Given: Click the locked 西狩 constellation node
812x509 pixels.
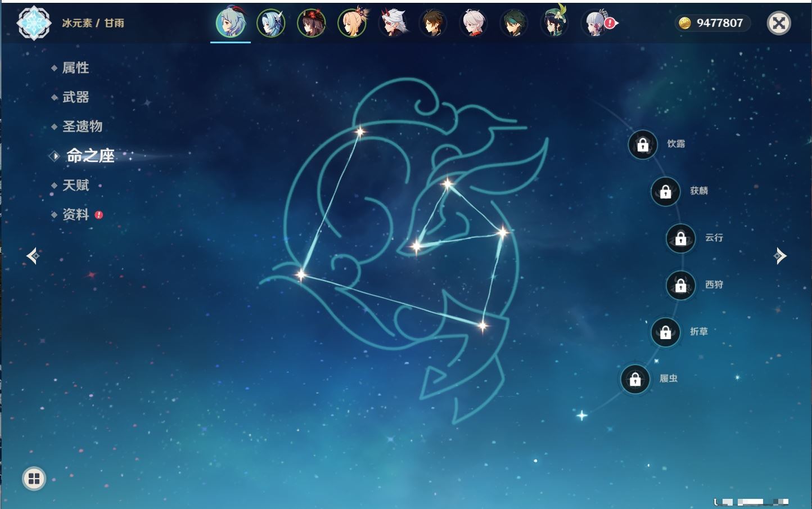Looking at the screenshot, I should (681, 285).
